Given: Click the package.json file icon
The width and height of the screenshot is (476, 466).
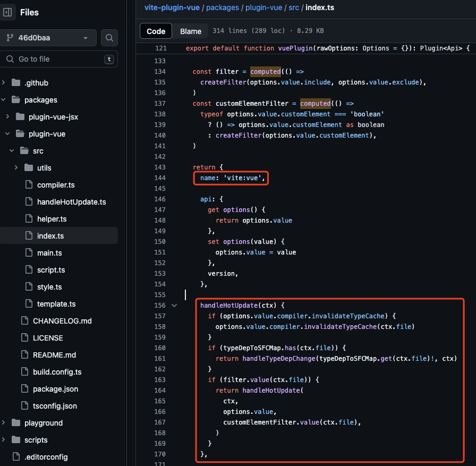Looking at the screenshot, I should tap(24, 388).
